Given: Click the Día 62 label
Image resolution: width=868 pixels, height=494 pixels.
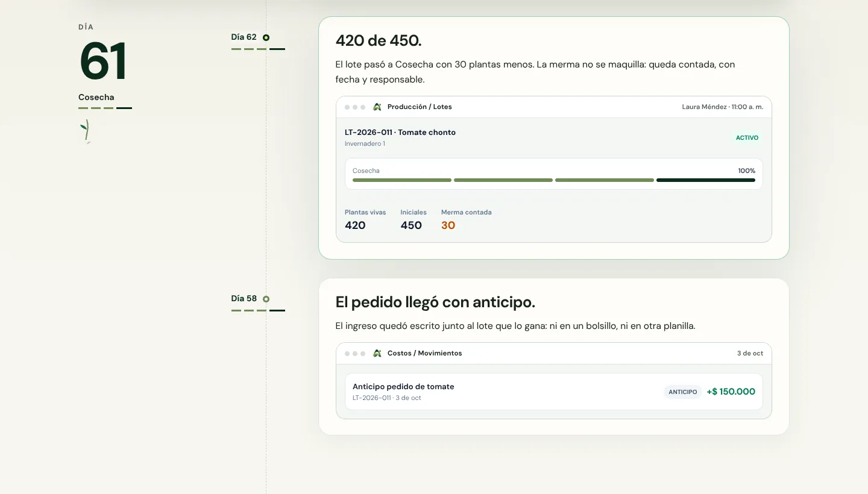Looking at the screenshot, I should pos(244,37).
